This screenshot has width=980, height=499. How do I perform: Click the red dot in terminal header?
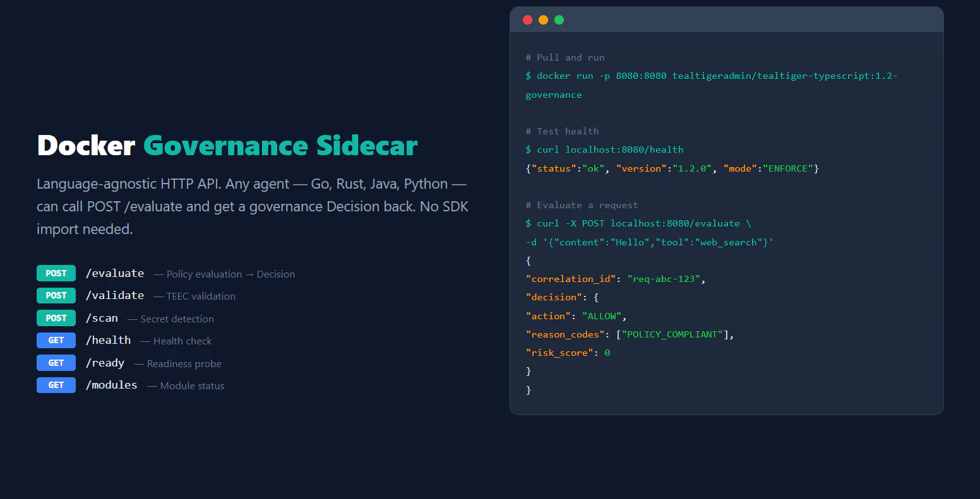(x=528, y=20)
